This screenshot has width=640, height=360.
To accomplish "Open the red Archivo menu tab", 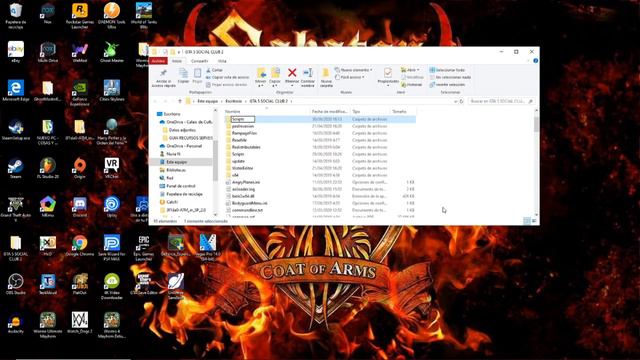I will [158, 61].
